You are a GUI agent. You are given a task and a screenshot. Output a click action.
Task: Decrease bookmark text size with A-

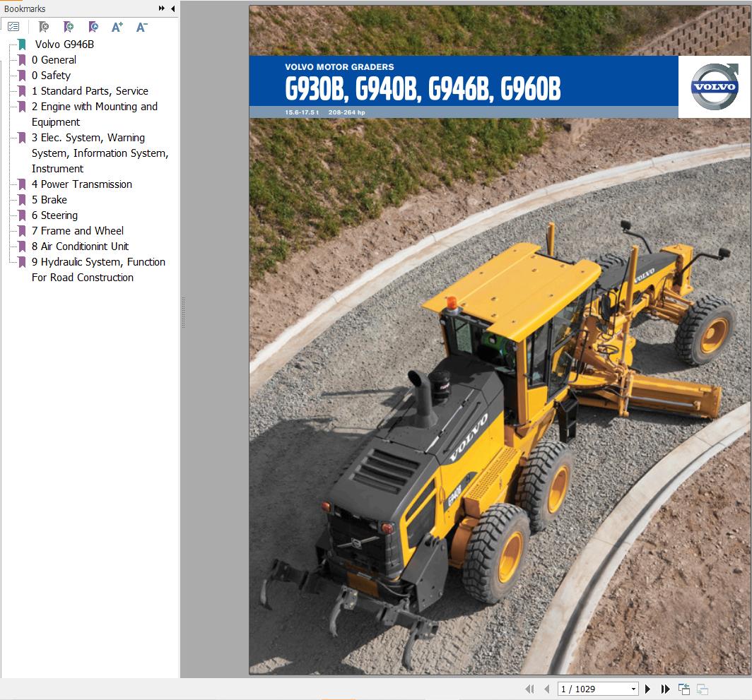tap(141, 27)
